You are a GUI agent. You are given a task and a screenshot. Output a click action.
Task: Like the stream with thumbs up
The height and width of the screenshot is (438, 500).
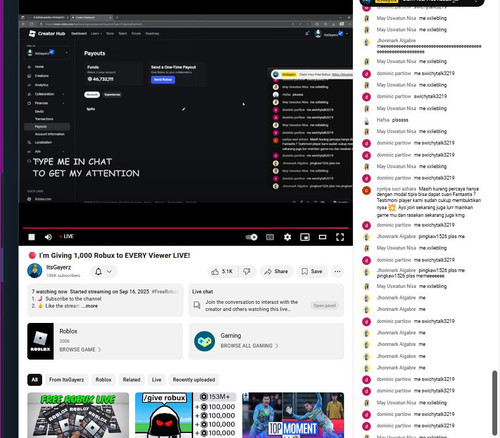pyautogui.click(x=222, y=271)
